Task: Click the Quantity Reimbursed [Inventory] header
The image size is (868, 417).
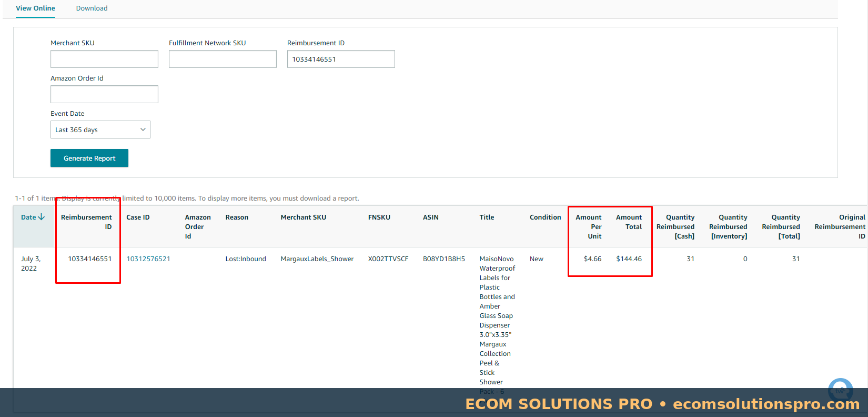Action: 728,226
